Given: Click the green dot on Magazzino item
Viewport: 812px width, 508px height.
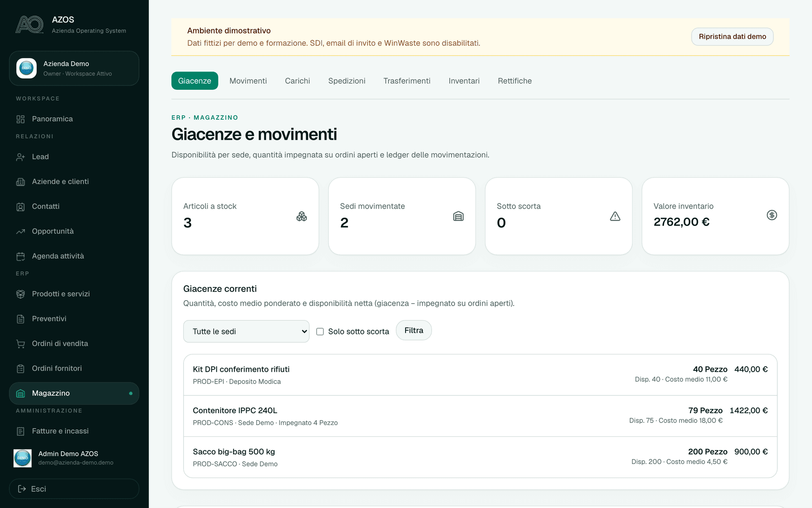Looking at the screenshot, I should pos(131,393).
